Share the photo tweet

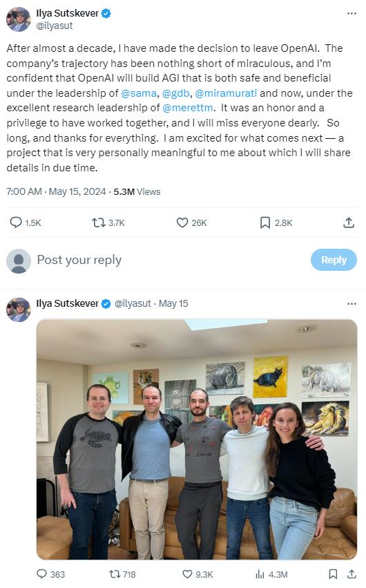tap(351, 573)
